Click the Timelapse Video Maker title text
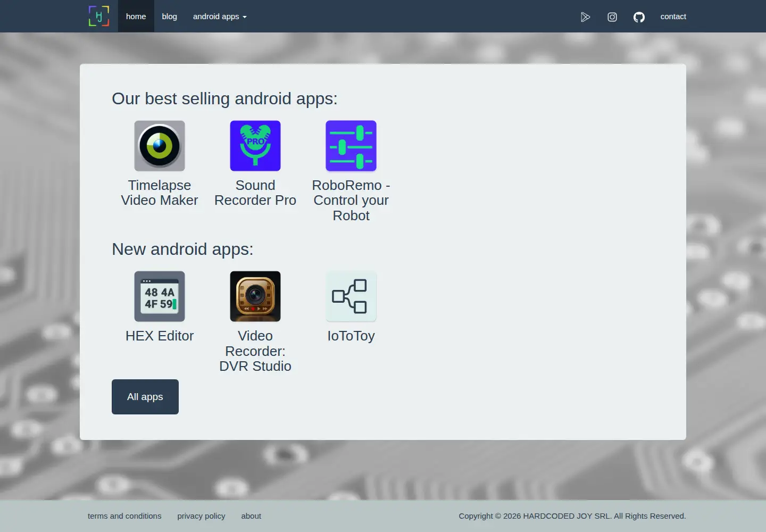This screenshot has width=766, height=532. click(160, 193)
